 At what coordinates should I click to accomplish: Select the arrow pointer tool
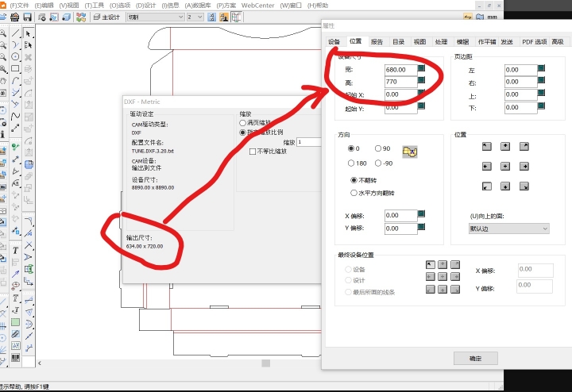(29, 33)
